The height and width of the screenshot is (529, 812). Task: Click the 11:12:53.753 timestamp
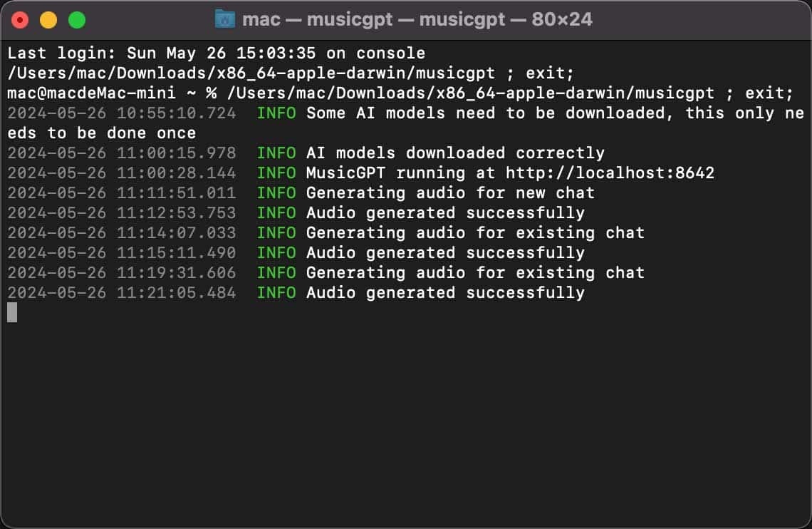[x=121, y=213]
